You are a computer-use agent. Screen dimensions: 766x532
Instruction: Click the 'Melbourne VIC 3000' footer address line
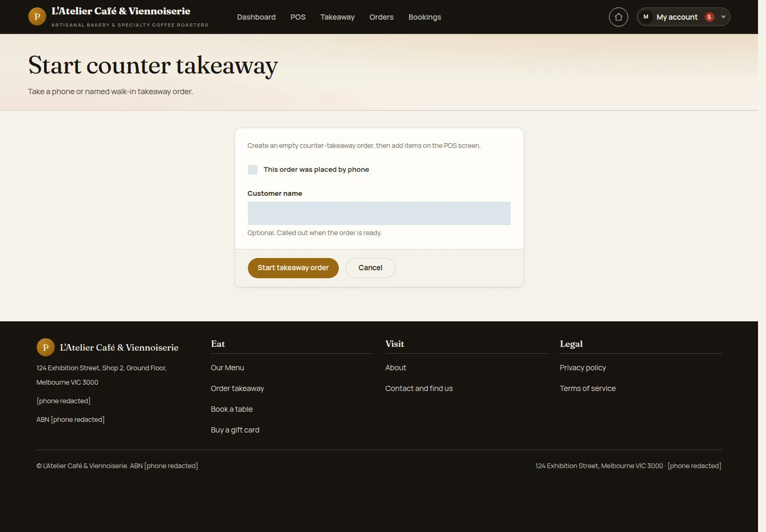[x=67, y=382]
